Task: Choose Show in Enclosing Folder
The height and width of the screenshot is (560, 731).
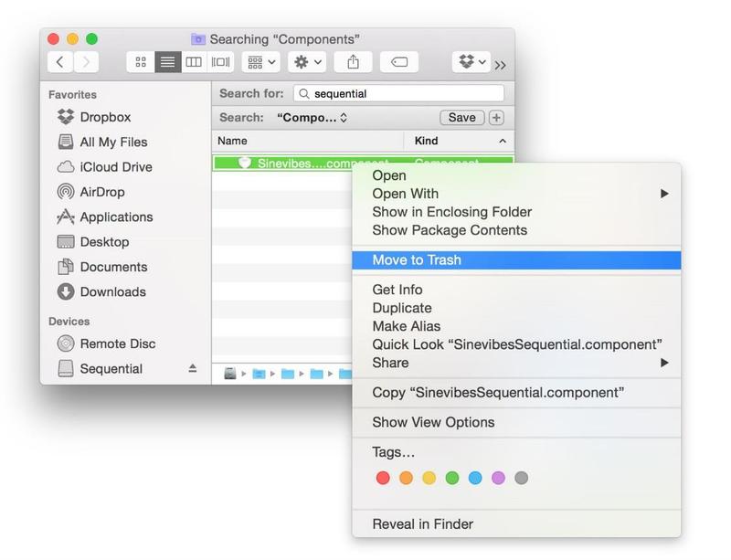Action: point(516,212)
